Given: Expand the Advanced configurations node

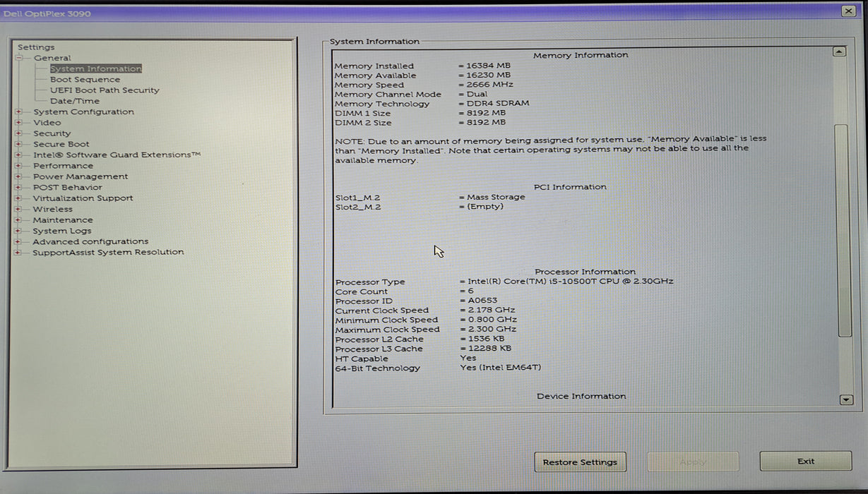Looking at the screenshot, I should [18, 241].
